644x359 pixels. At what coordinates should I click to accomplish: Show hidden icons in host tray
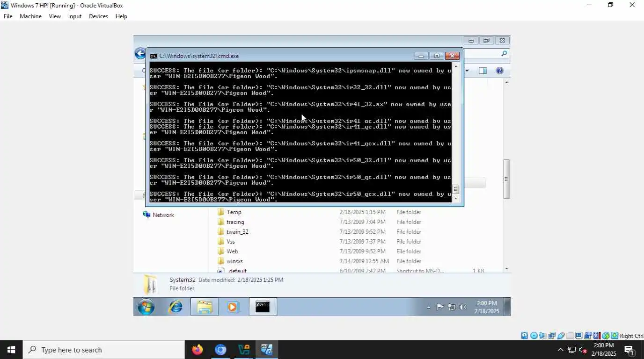[560, 350]
